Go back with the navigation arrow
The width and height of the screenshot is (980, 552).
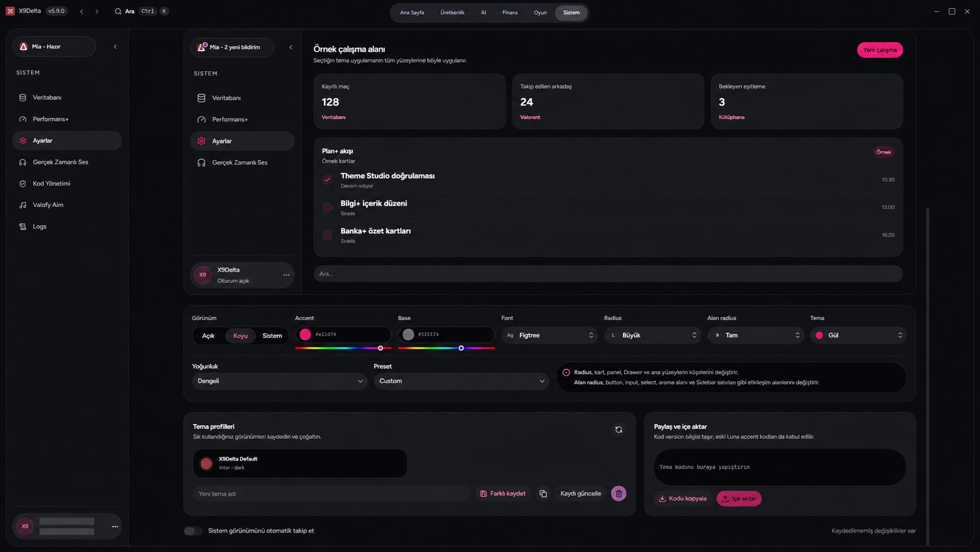81,11
